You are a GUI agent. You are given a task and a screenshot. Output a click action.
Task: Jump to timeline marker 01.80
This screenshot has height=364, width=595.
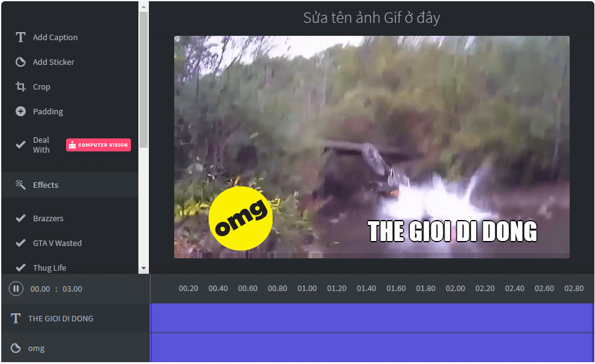tap(426, 289)
